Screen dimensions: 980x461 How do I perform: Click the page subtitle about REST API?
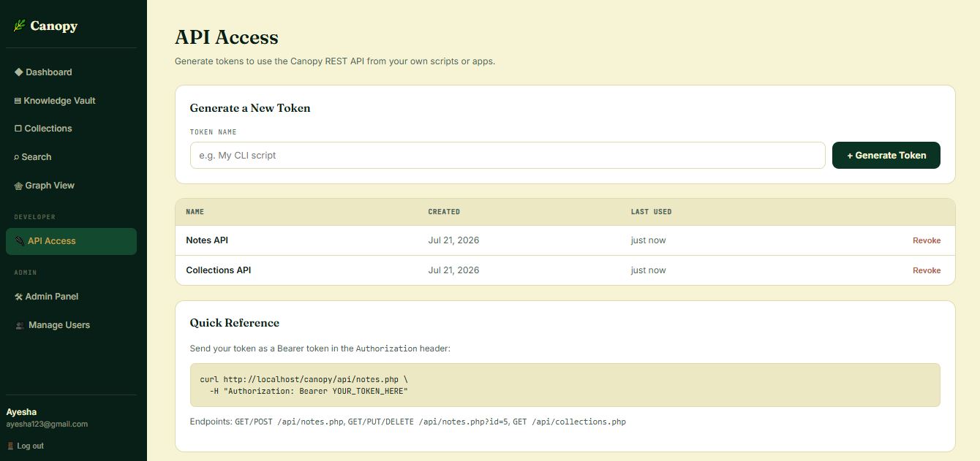tap(335, 61)
